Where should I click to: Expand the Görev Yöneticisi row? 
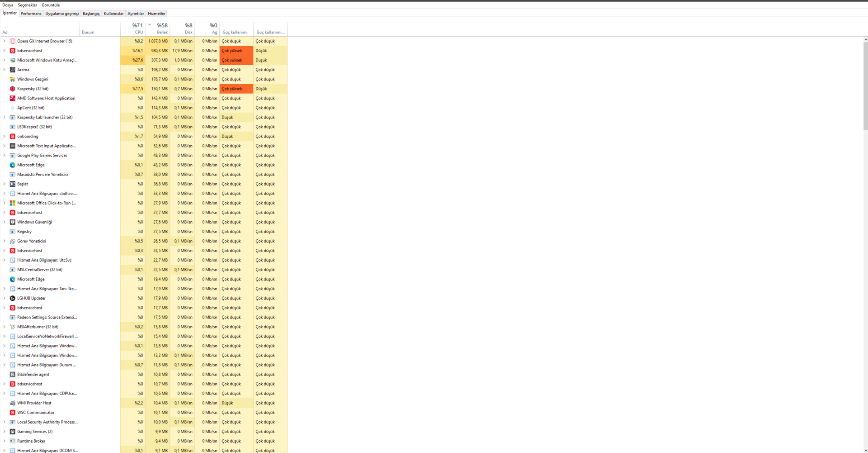pos(5,241)
